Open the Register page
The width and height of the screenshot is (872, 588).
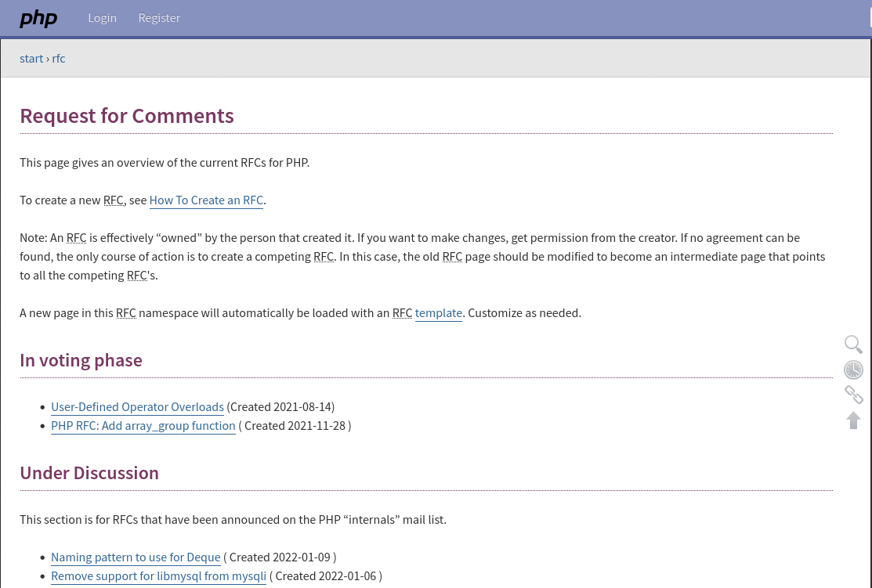tap(159, 18)
